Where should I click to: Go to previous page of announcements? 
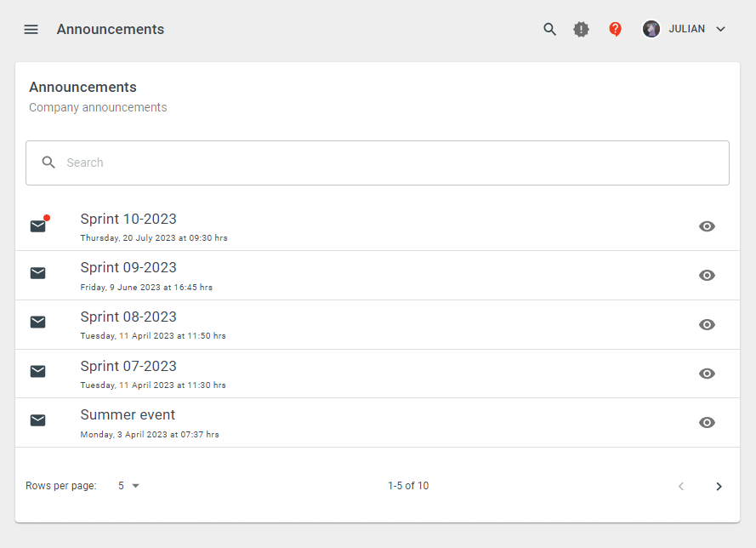[x=681, y=486]
